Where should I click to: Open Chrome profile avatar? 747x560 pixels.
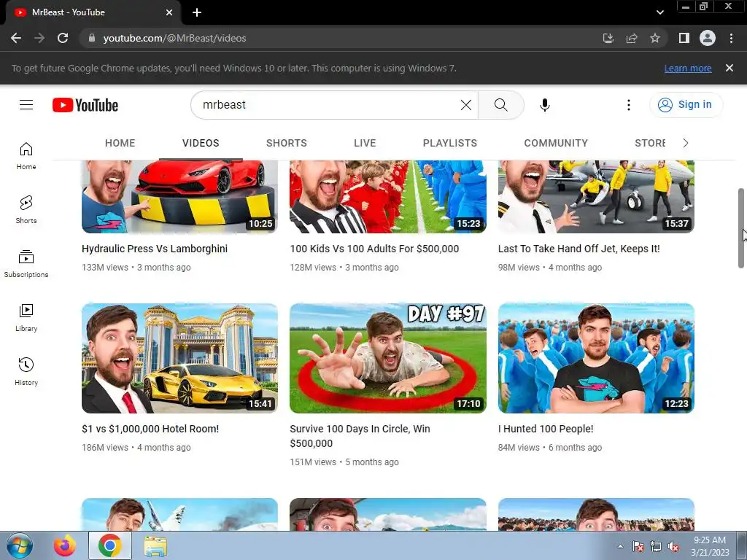(x=708, y=38)
